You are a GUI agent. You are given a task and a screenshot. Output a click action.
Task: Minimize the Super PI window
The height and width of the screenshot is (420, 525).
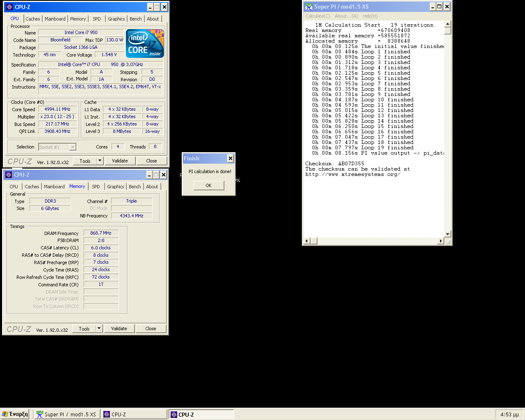433,7
